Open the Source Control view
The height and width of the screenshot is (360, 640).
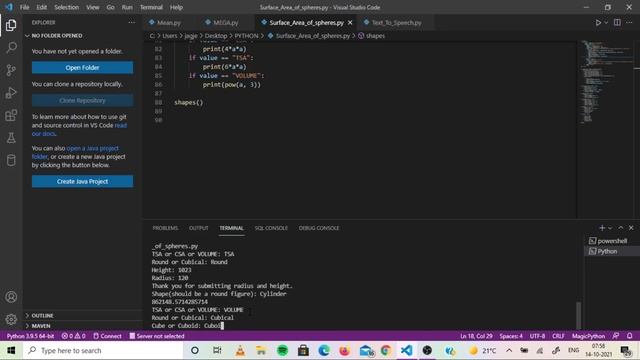[x=11, y=70]
